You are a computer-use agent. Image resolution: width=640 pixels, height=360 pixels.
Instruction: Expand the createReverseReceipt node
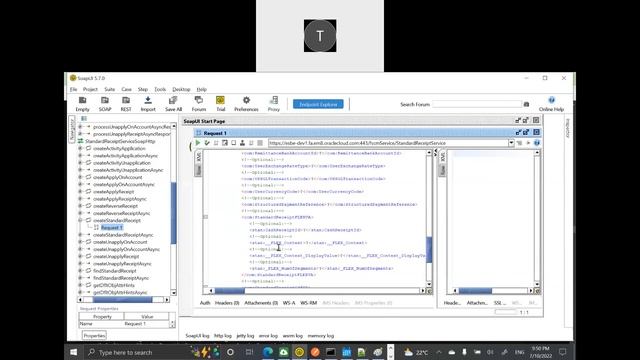coord(80,206)
